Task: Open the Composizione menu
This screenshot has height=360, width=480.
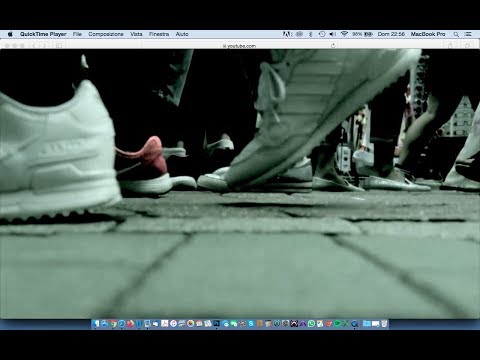Action: [x=106, y=34]
